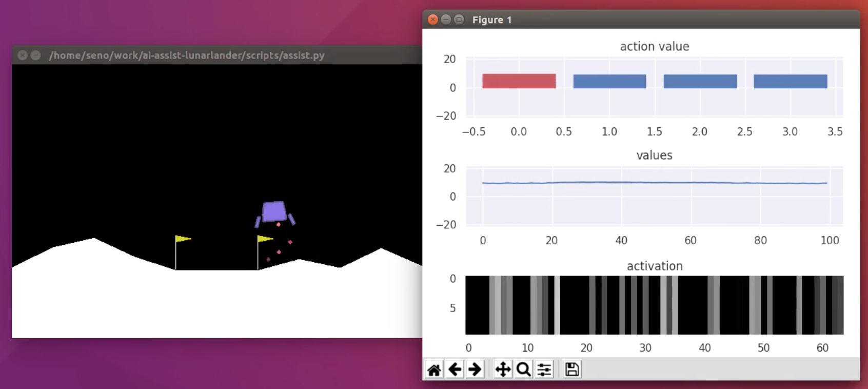This screenshot has width=868, height=389.
Task: Click the blue bar at action 1.0
Action: [609, 81]
